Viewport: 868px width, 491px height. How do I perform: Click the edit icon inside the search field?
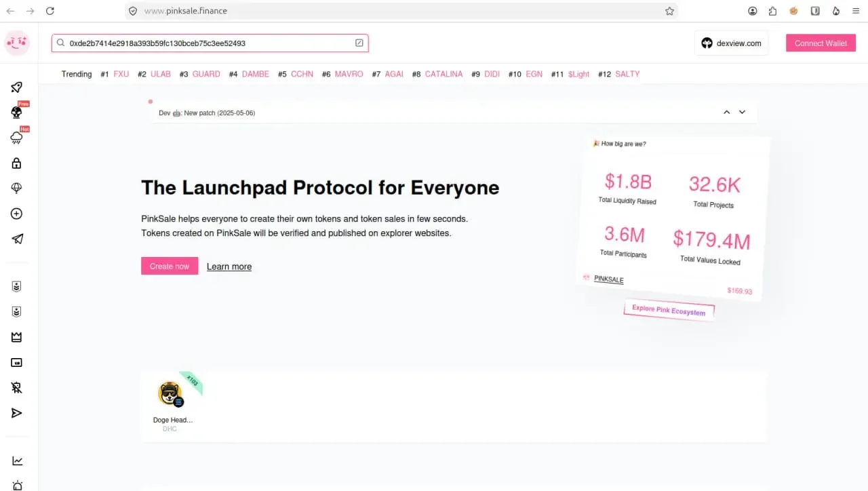click(359, 43)
